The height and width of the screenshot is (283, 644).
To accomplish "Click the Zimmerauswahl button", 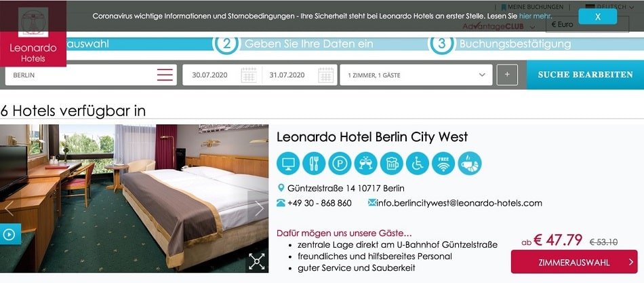I will click(574, 262).
